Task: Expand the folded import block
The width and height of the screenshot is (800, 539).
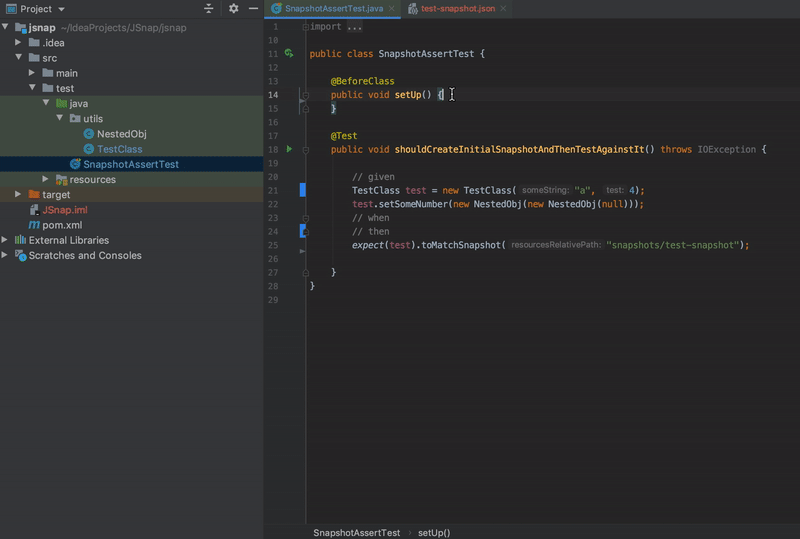Action: [306, 27]
